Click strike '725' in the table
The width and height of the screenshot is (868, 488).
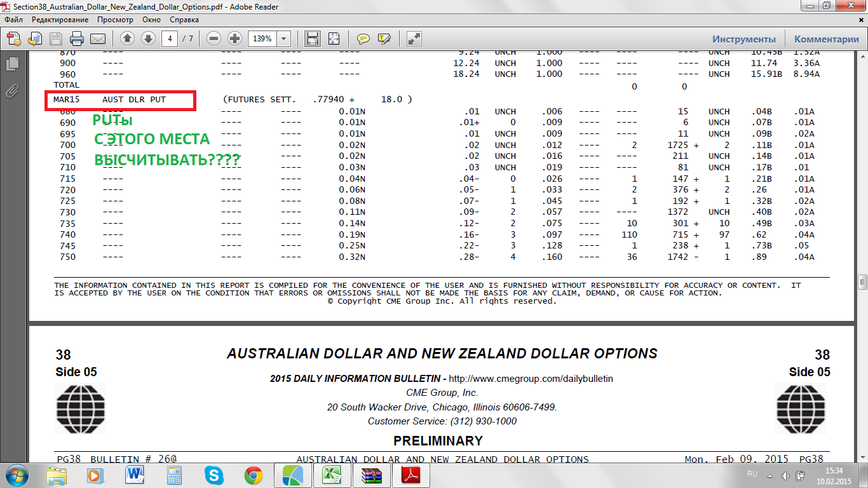67,201
